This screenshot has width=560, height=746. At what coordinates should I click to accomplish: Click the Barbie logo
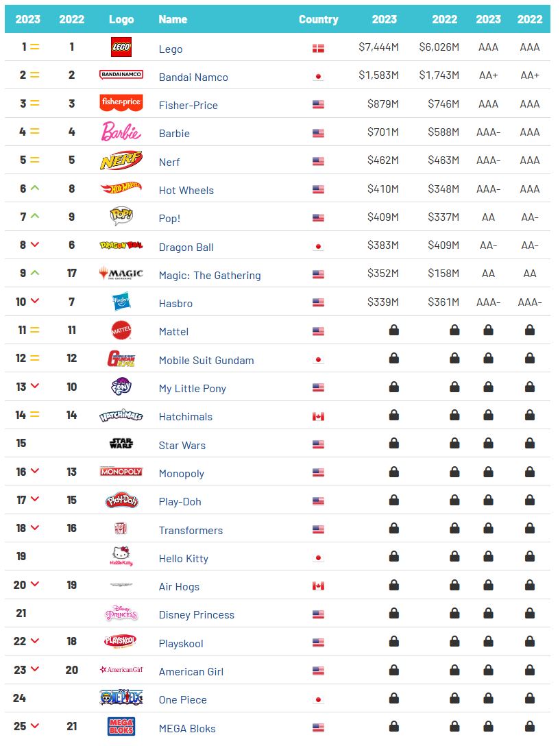(121, 132)
